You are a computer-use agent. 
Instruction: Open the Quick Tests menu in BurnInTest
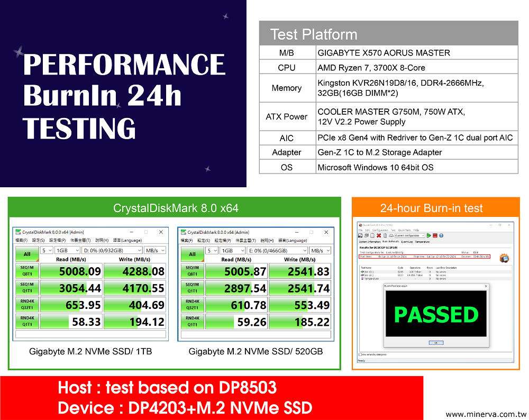coord(405,230)
